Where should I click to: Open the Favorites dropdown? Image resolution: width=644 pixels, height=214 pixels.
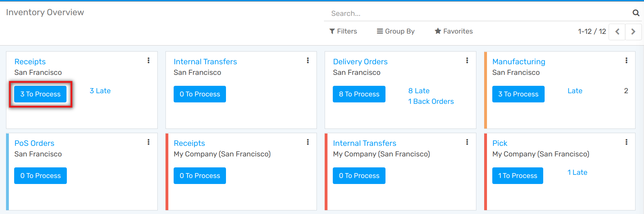(454, 31)
